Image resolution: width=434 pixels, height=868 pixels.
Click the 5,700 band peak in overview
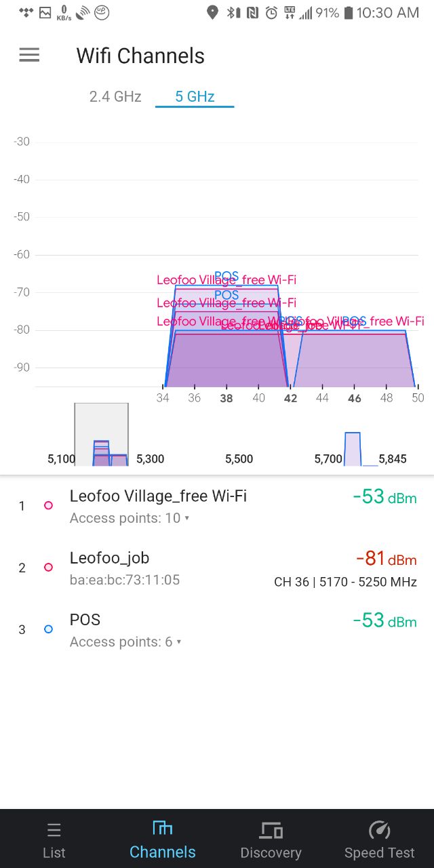tap(353, 449)
